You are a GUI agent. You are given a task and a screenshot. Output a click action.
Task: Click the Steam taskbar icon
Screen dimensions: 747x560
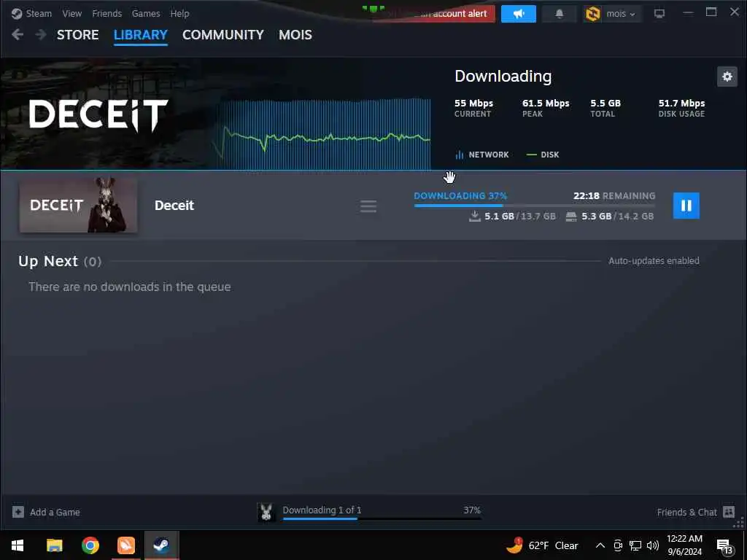[x=161, y=545]
